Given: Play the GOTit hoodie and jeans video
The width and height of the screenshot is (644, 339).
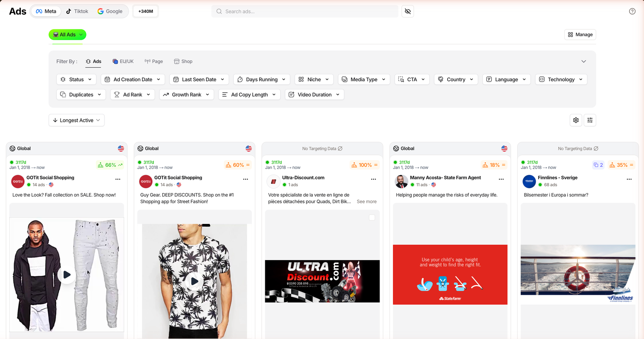Looking at the screenshot, I should 66,275.
